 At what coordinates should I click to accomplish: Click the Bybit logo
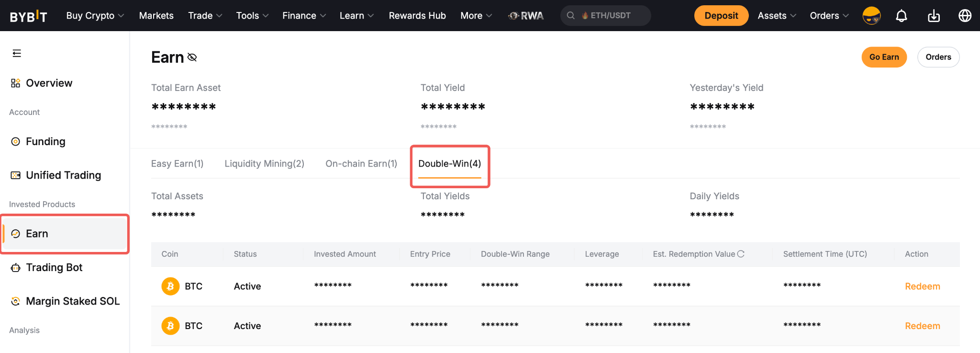tap(29, 16)
